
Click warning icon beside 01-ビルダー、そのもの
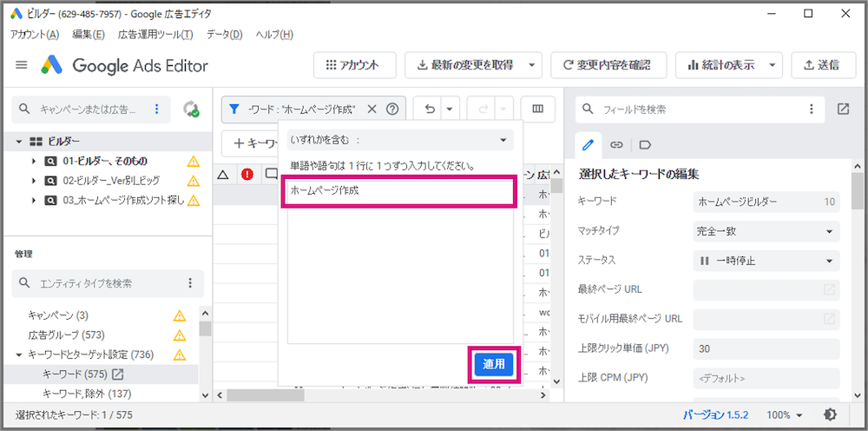[193, 162]
